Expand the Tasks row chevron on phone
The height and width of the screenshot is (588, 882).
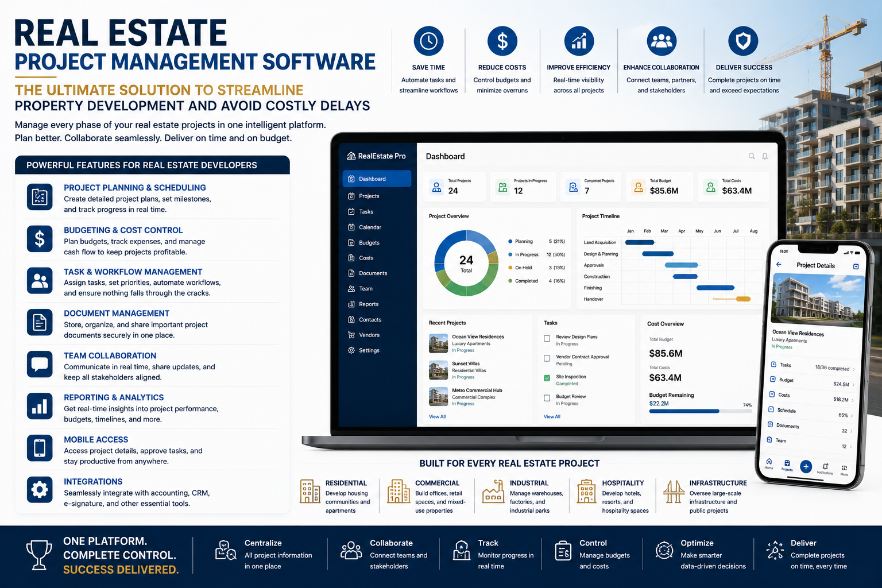click(x=854, y=369)
